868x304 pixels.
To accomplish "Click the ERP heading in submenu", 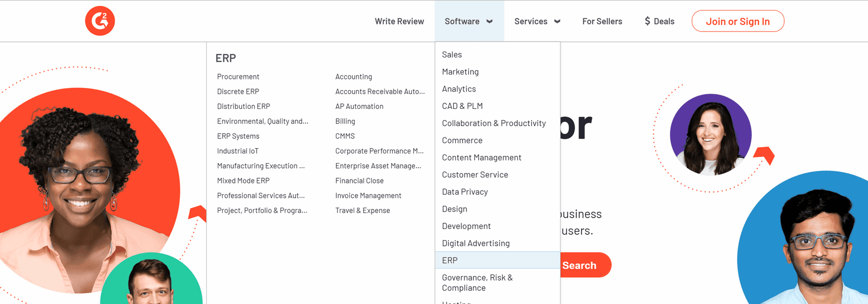I will pyautogui.click(x=226, y=58).
